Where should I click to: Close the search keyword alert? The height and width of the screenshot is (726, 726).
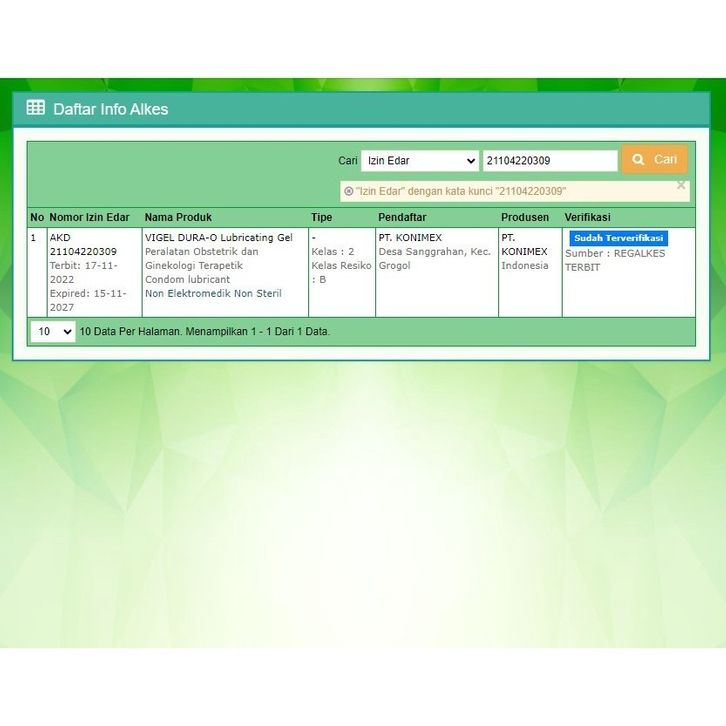tap(681, 185)
